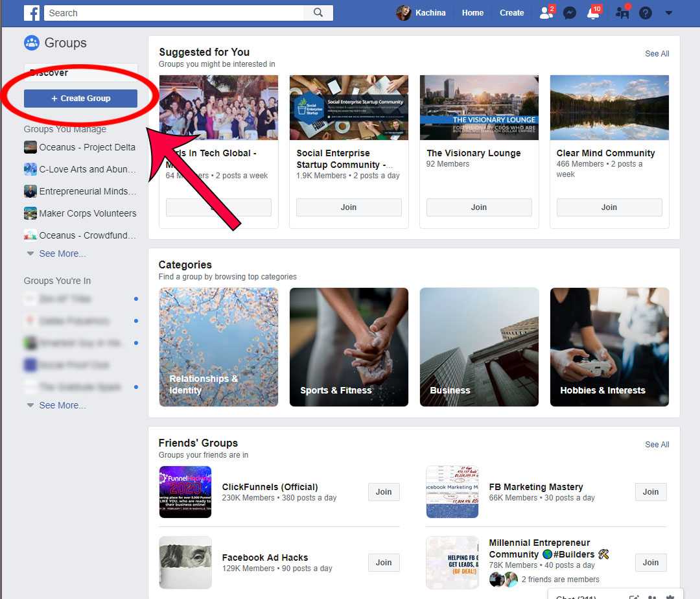The image size is (700, 599).
Task: Click the Create Group button
Action: pos(80,98)
